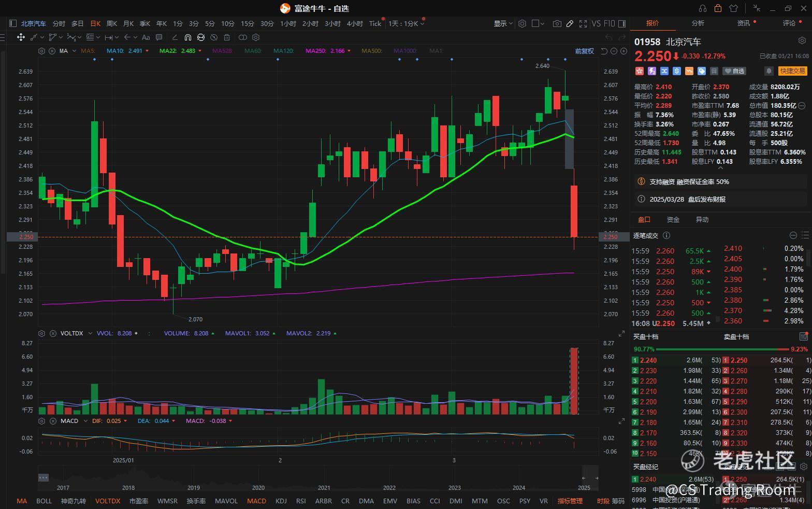Expand trend line tool options arrow

[42, 37]
